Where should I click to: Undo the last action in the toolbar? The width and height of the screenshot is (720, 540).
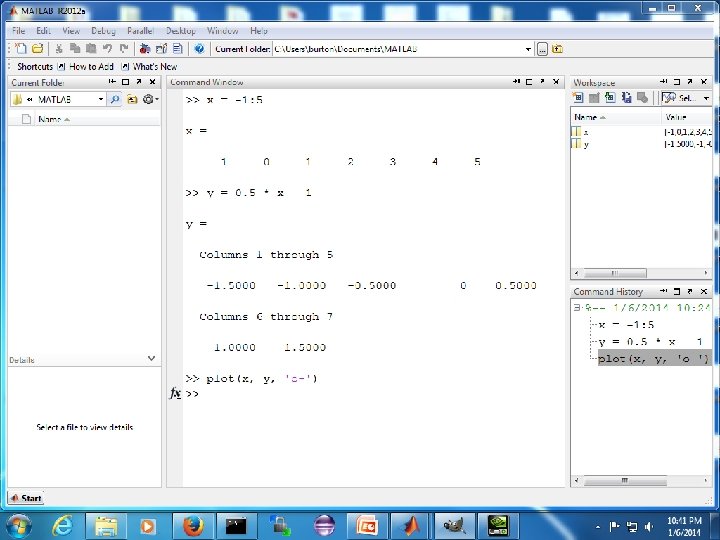(x=107, y=48)
